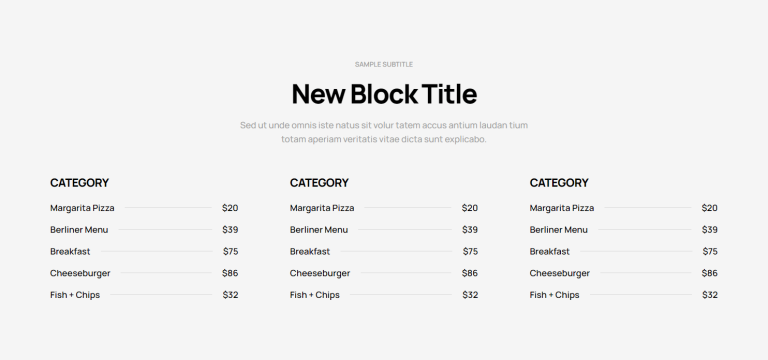768x360 pixels.
Task: Click Cheeseburger in middle column
Action: pos(320,273)
